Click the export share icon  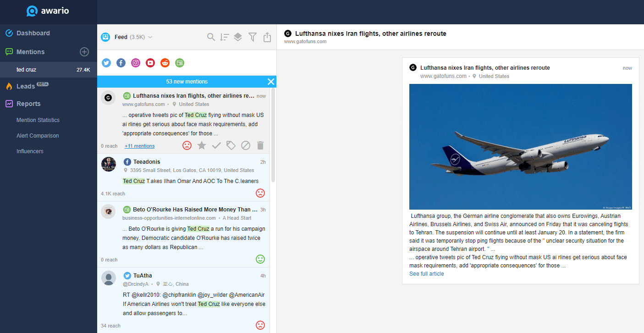pos(267,37)
